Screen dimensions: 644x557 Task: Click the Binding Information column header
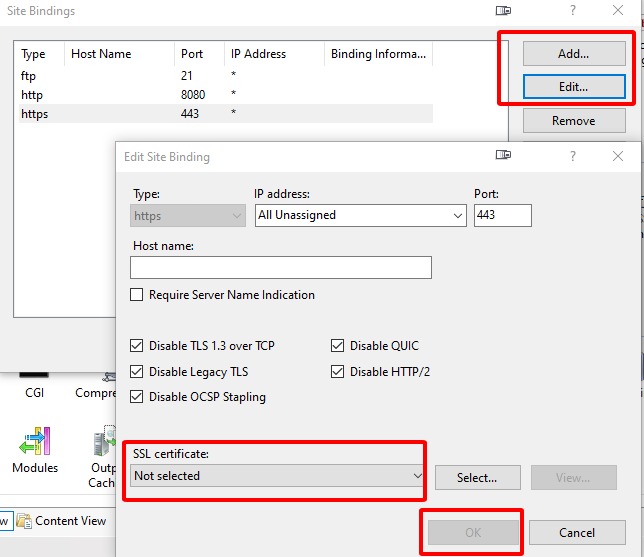point(379,54)
